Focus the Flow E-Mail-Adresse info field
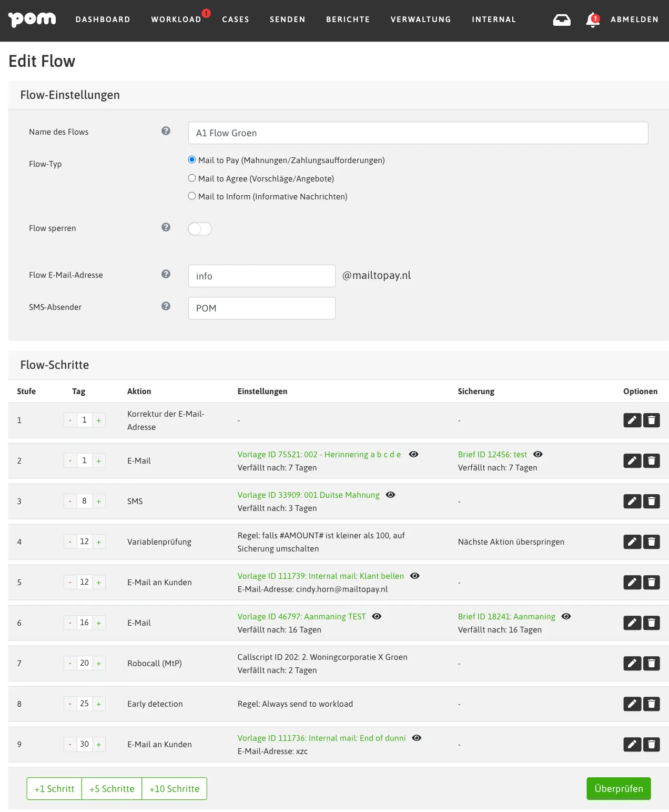The image size is (669, 812). (261, 276)
